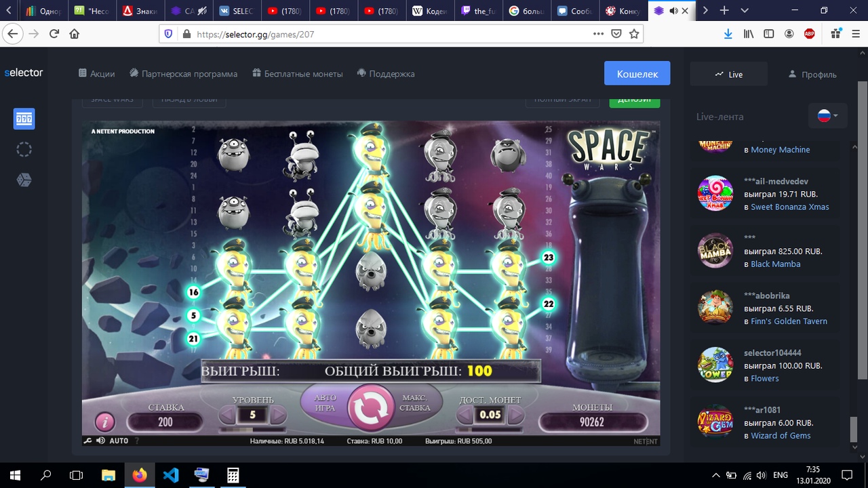Click the selector site logo
The height and width of the screenshot is (488, 868).
pos(24,73)
